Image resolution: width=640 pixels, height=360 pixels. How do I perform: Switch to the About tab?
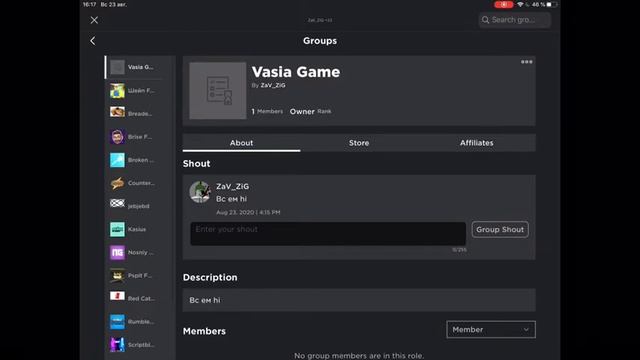[x=241, y=143]
